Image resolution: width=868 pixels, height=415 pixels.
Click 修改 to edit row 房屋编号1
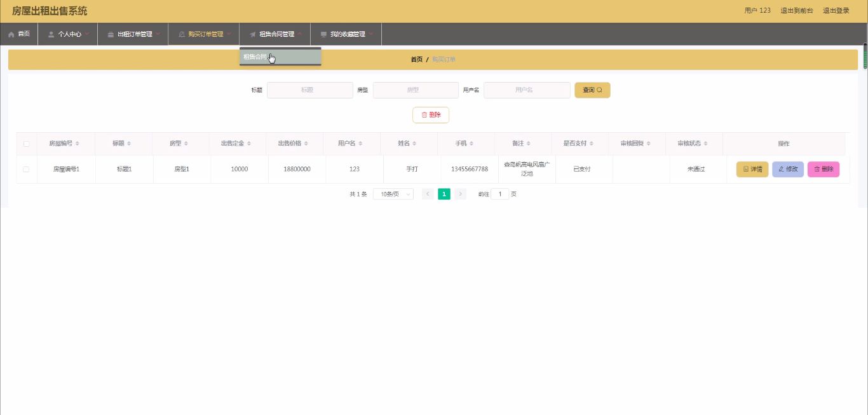tap(788, 170)
